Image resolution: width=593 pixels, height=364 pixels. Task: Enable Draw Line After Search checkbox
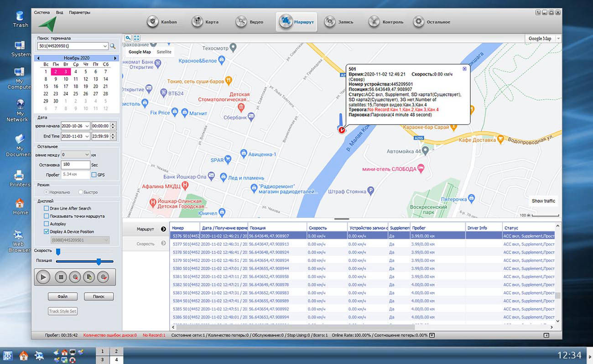[x=46, y=208]
